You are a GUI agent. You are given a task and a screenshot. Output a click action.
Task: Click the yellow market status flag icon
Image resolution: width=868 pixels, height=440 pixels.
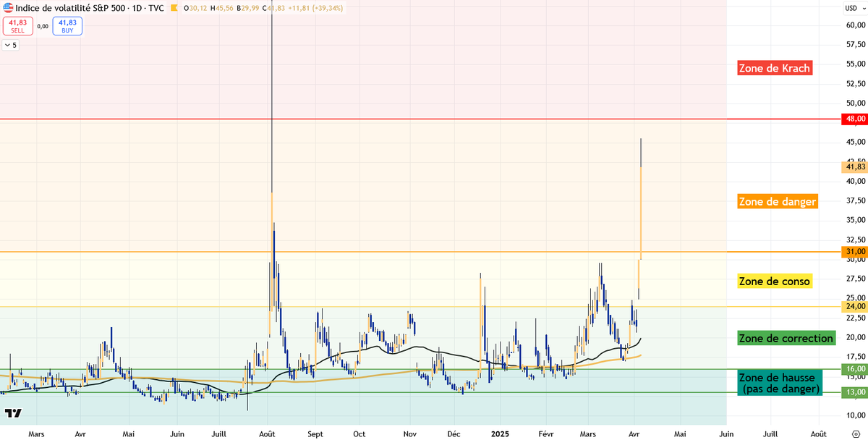(174, 8)
